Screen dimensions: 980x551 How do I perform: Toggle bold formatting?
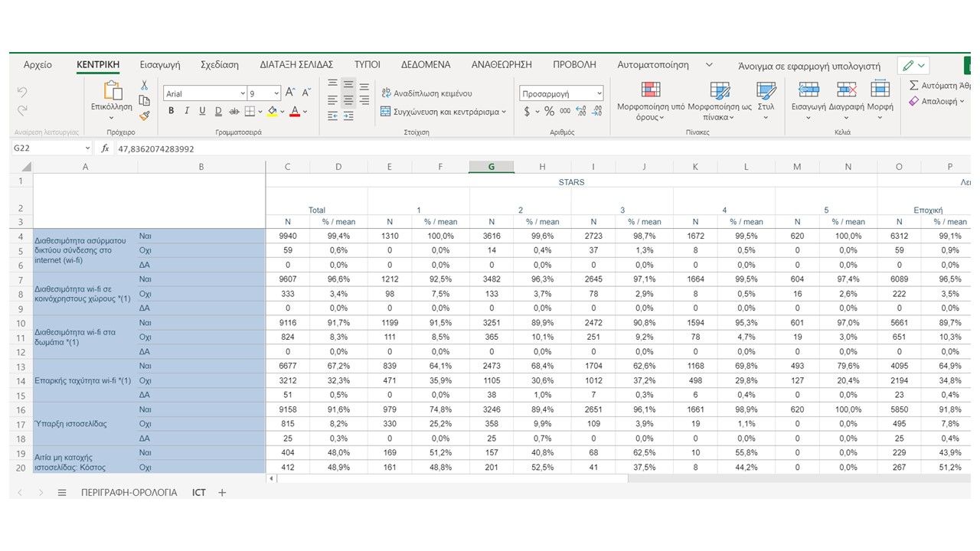[x=171, y=111]
